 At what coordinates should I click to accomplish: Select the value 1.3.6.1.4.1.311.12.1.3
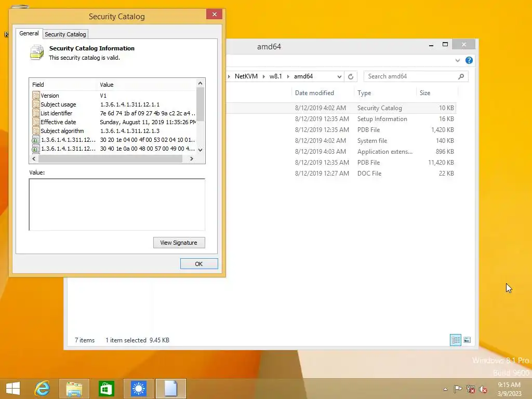click(129, 130)
